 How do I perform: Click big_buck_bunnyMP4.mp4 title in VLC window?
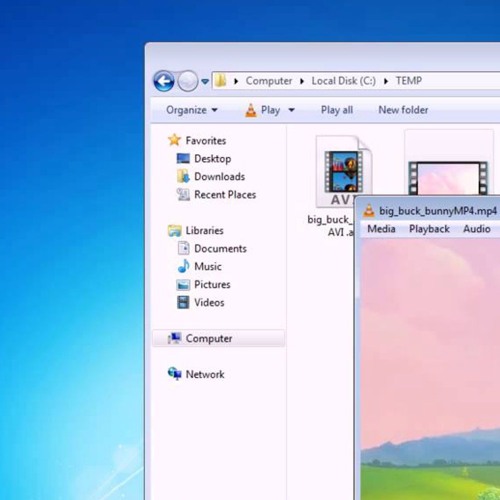[438, 211]
